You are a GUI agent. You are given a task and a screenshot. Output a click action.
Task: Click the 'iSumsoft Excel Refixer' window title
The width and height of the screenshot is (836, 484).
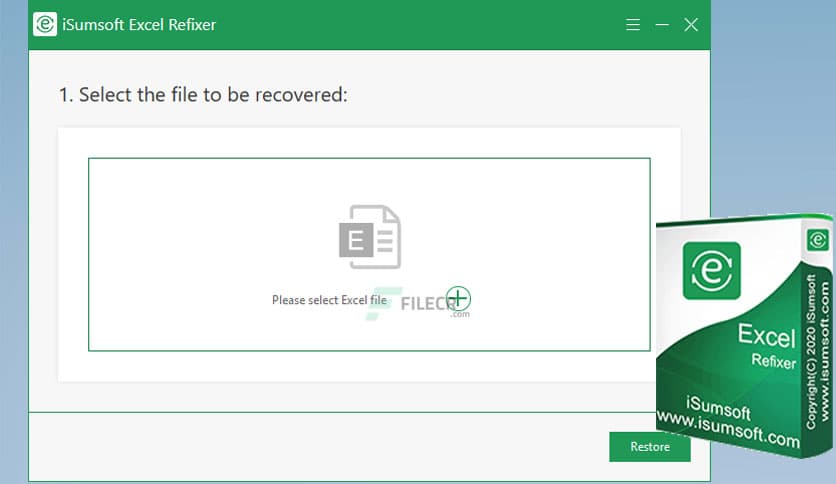(139, 25)
